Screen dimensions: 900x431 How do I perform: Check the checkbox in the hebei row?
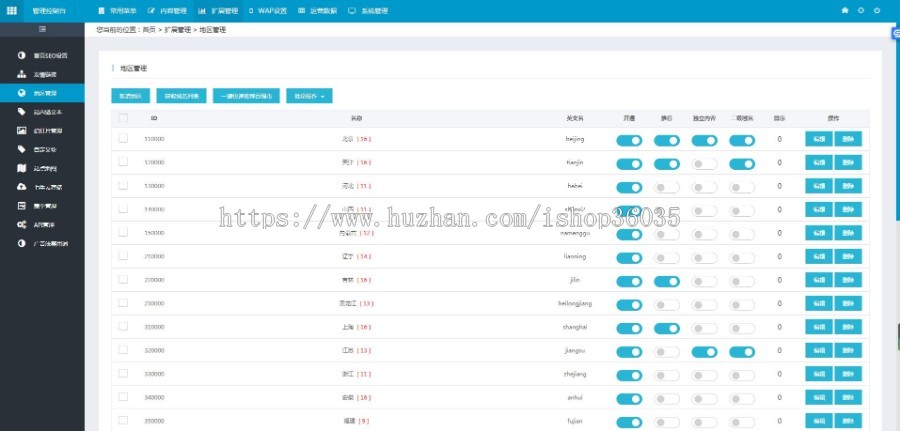123,185
